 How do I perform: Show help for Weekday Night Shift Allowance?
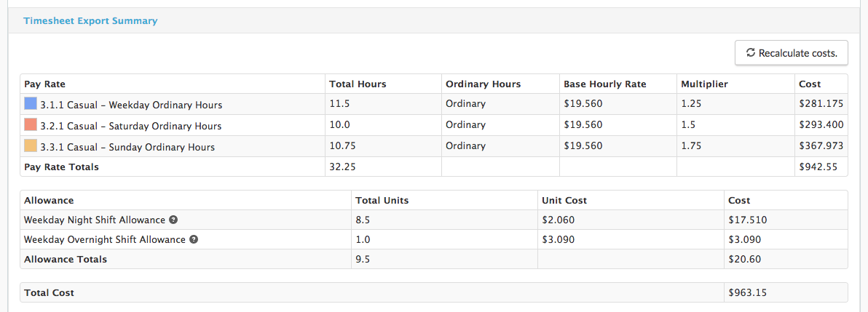point(173,220)
